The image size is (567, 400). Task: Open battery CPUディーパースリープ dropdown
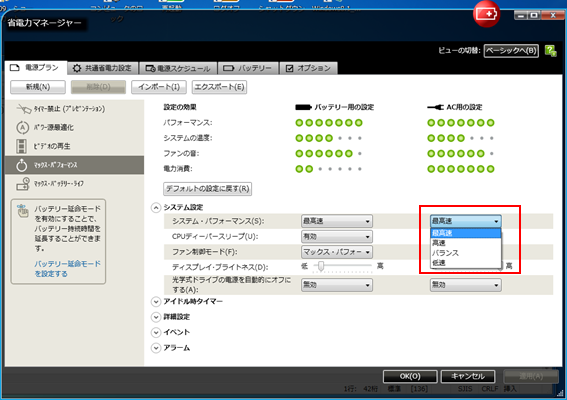tap(337, 237)
